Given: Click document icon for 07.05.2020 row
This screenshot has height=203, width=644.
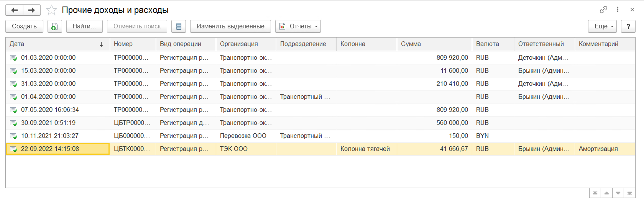Looking at the screenshot, I should [x=13, y=110].
